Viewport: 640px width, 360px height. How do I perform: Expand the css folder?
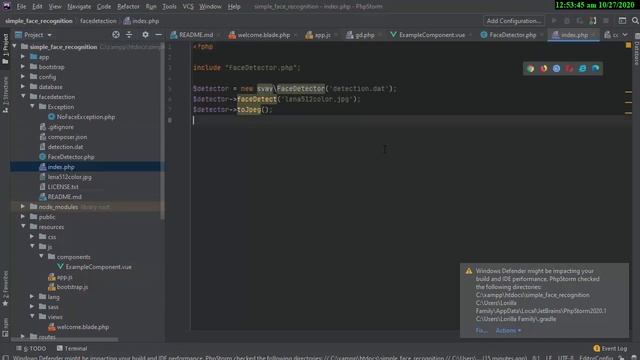[32, 237]
